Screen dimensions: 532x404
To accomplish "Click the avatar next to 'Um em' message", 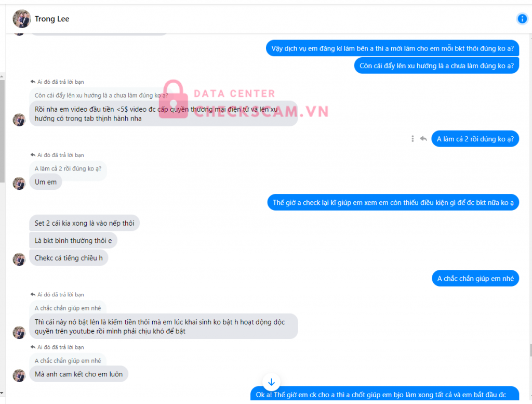I will pyautogui.click(x=19, y=184).
